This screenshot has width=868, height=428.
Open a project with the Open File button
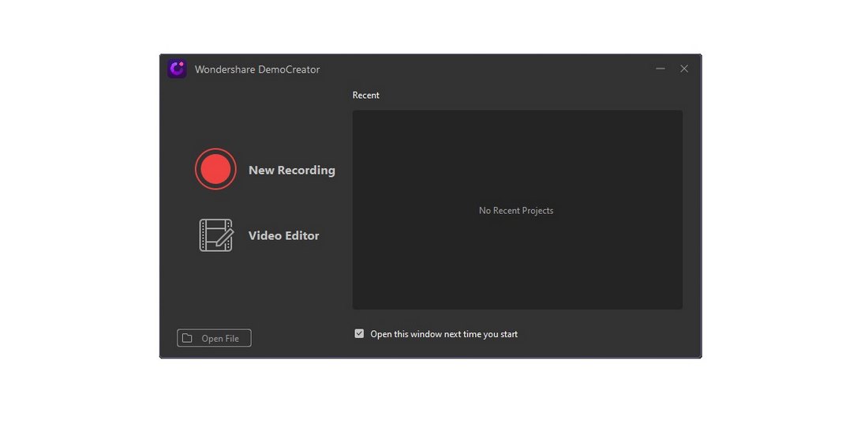coord(214,338)
